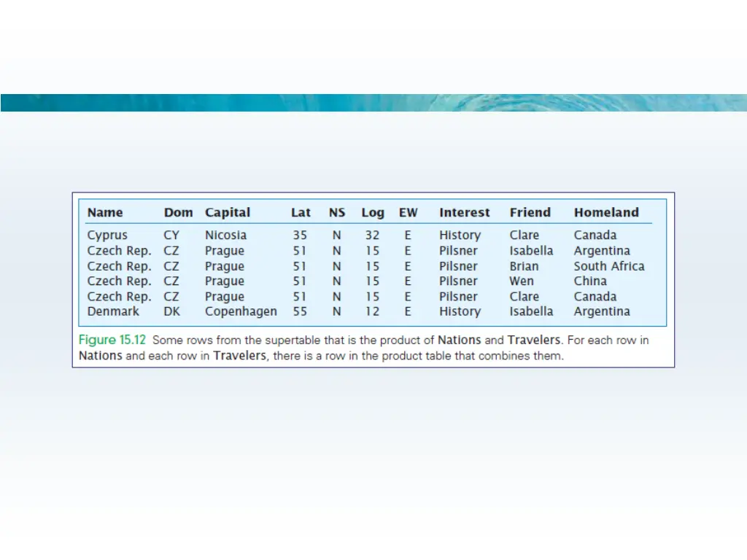Select the friend name 'Brian'
Image resolution: width=747 pixels, height=560 pixels.
[x=524, y=266]
